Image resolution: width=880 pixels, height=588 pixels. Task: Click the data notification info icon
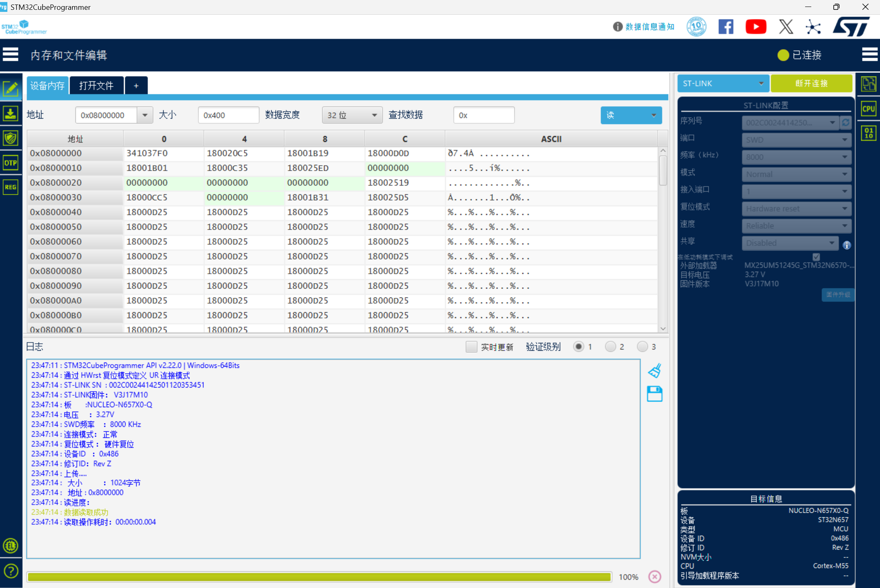click(x=617, y=27)
